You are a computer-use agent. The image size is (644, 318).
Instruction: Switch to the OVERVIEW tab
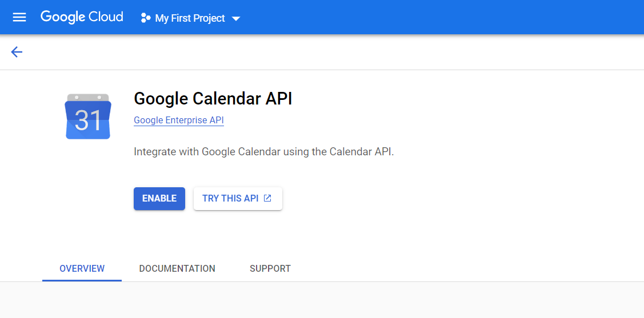[82, 268]
